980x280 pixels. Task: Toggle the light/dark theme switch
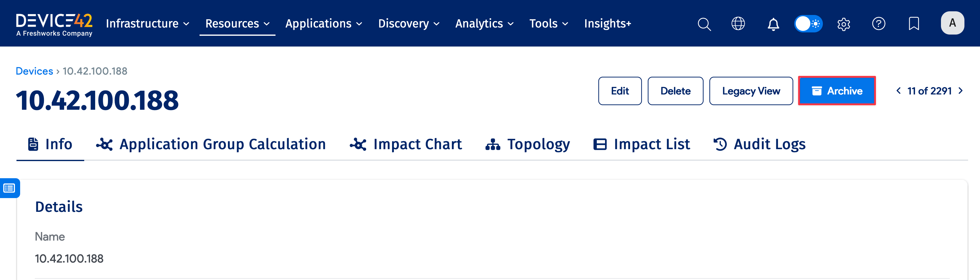[808, 24]
